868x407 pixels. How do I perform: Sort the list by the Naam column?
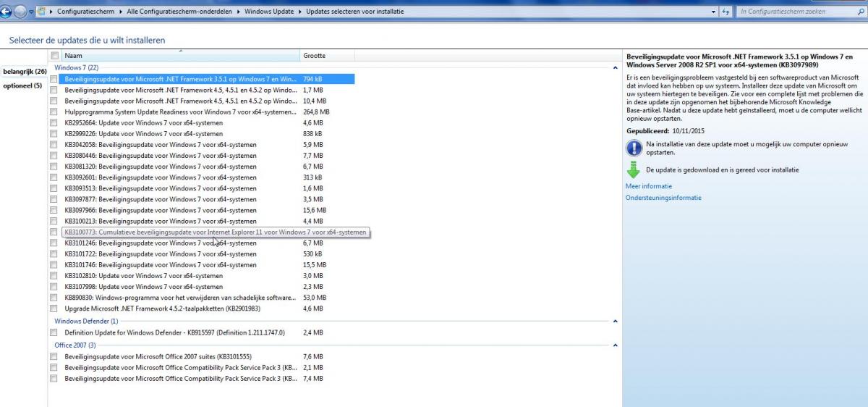pos(179,56)
